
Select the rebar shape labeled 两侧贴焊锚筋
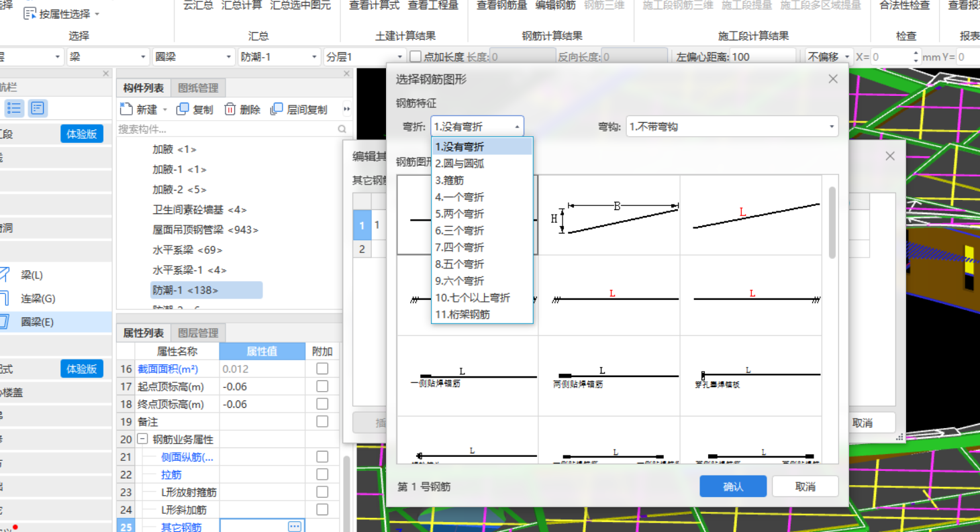(609, 376)
